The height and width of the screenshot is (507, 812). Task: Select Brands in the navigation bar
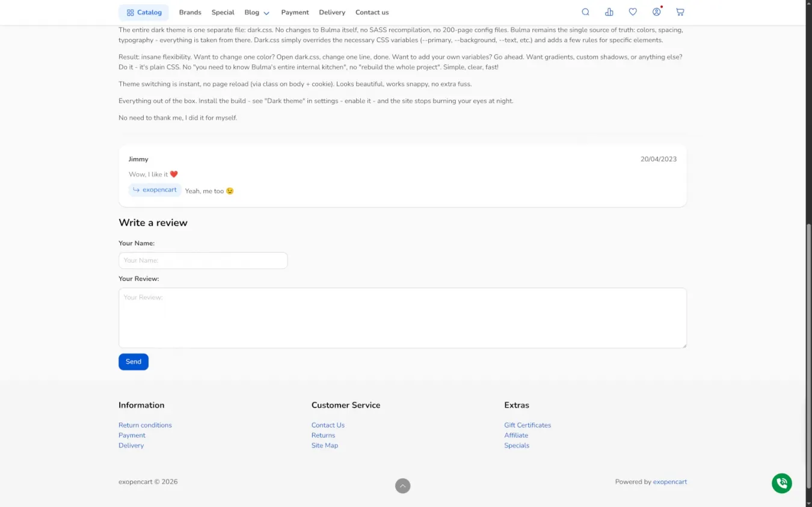tap(190, 13)
